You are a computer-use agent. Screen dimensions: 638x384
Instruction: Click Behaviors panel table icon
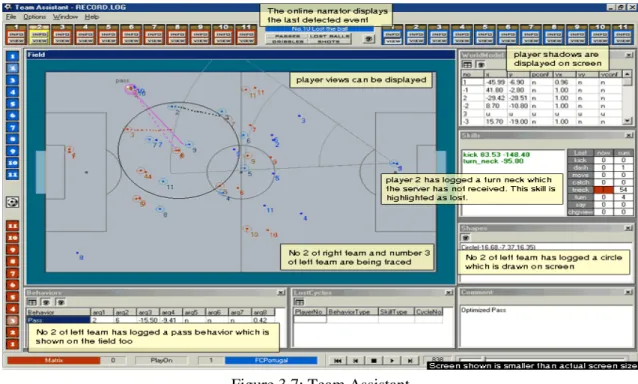click(x=32, y=302)
